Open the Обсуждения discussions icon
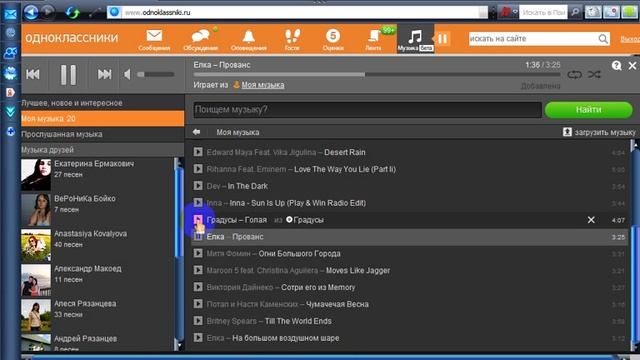640x360 pixels. [200, 40]
